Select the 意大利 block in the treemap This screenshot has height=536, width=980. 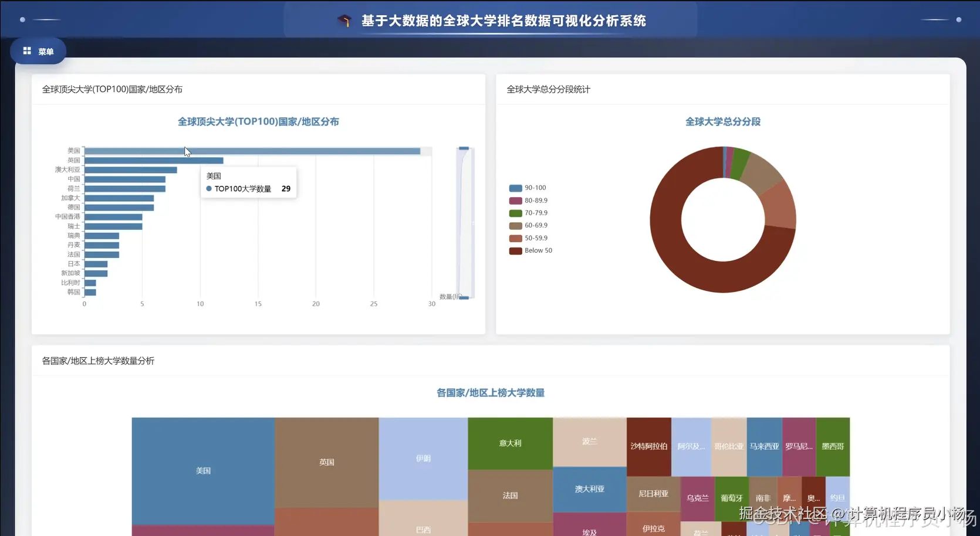click(x=510, y=443)
